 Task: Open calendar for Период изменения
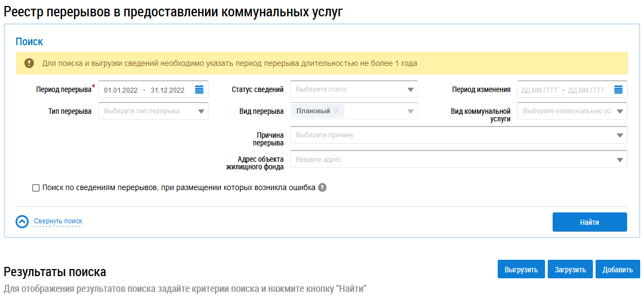pyautogui.click(x=618, y=90)
